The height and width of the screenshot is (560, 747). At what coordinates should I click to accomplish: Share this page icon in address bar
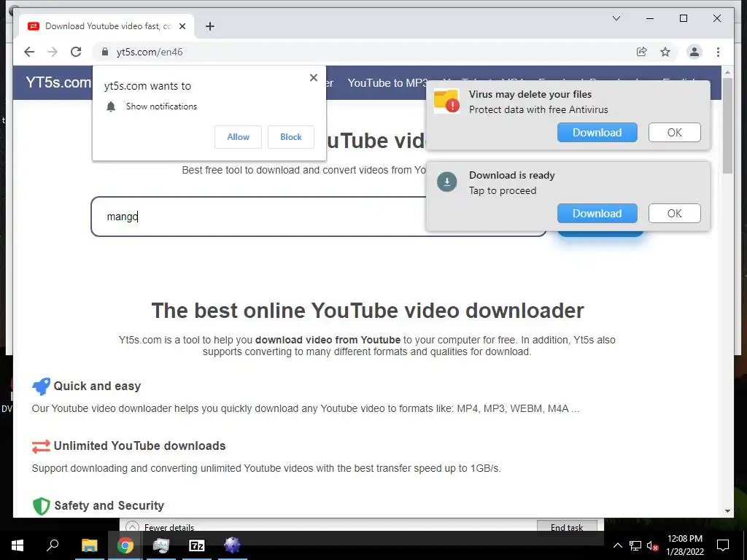click(642, 52)
